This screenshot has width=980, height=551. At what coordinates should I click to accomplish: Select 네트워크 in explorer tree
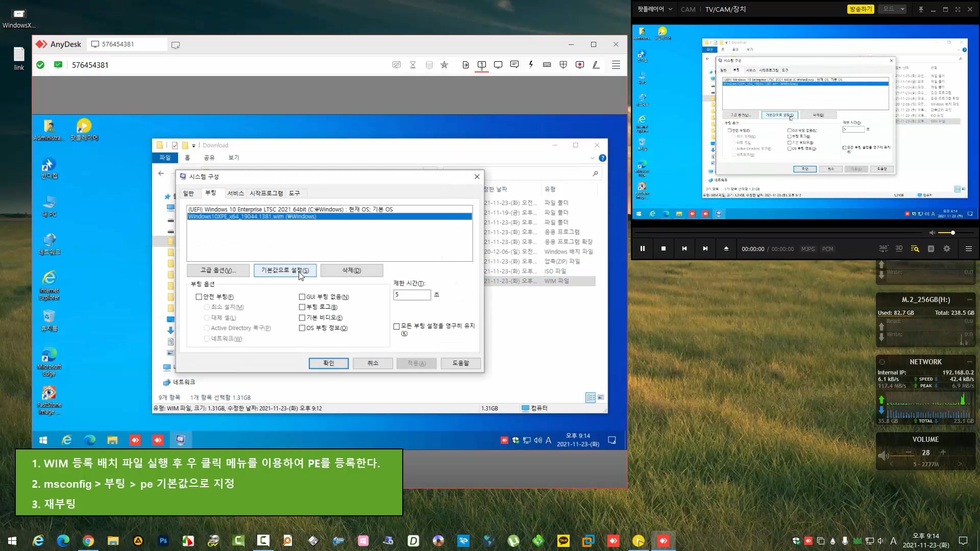coord(179,382)
